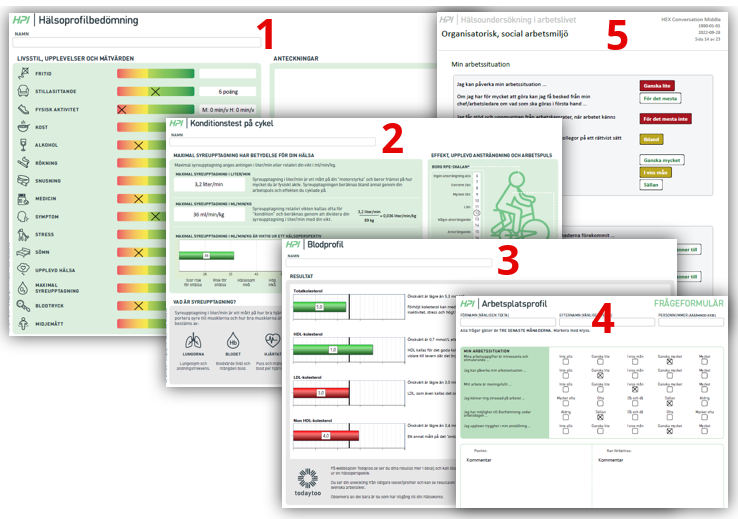
Task: Click the HPI logo on Konditionstest page
Action: 176,123
